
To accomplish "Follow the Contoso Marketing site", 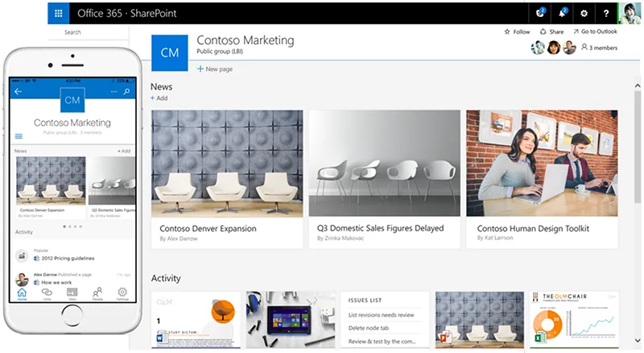I will coord(517,31).
